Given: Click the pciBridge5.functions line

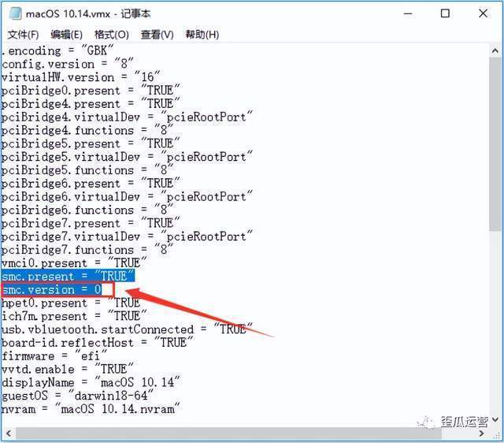Looking at the screenshot, I should point(87,170).
